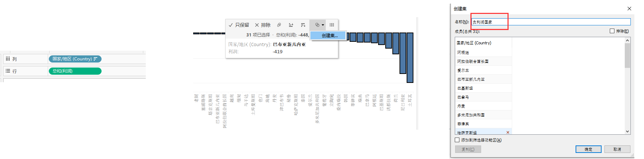This screenshot has height=159, width=644.
Task: Click the 哈萨克斯坦 axis label in chart
Action: [296, 105]
